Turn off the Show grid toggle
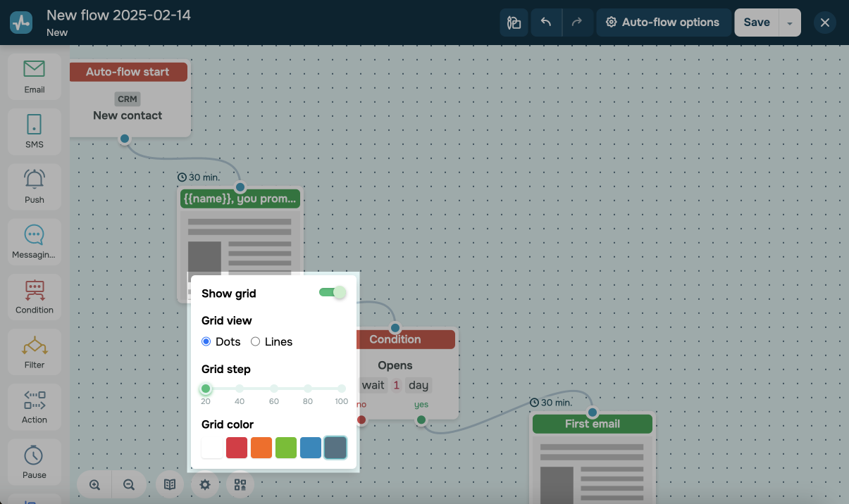Image resolution: width=849 pixels, height=504 pixels. [333, 293]
